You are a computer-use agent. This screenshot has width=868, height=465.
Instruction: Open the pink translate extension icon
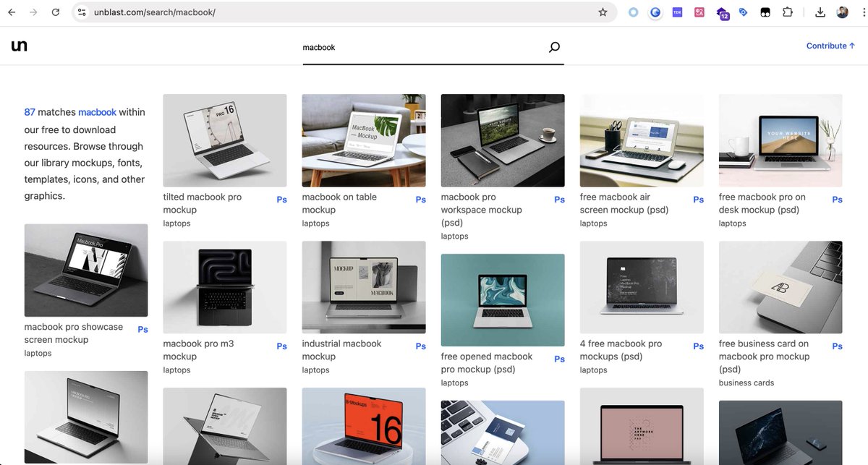pos(699,12)
